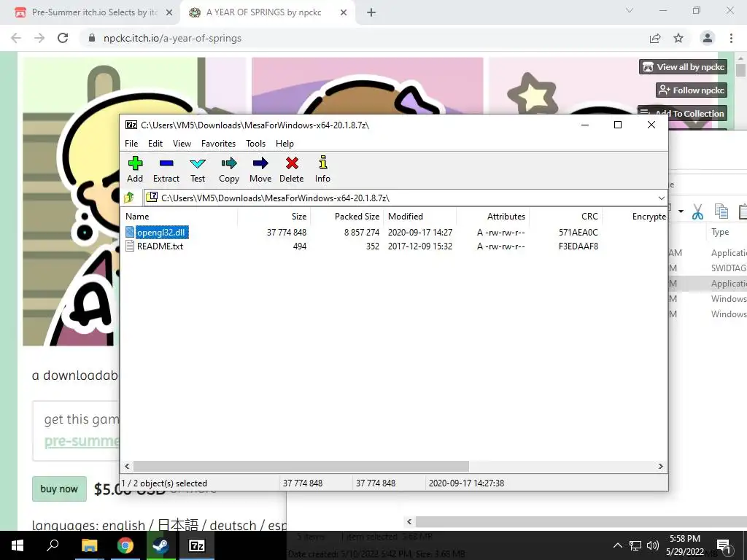Image resolution: width=747 pixels, height=560 pixels.
Task: Open the taskbar clock and date
Action: pyautogui.click(x=685, y=545)
